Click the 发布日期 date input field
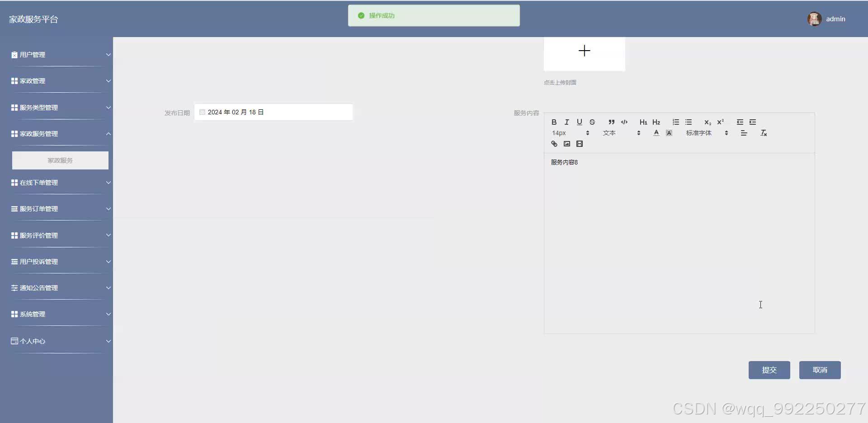The image size is (868, 423). [x=274, y=112]
